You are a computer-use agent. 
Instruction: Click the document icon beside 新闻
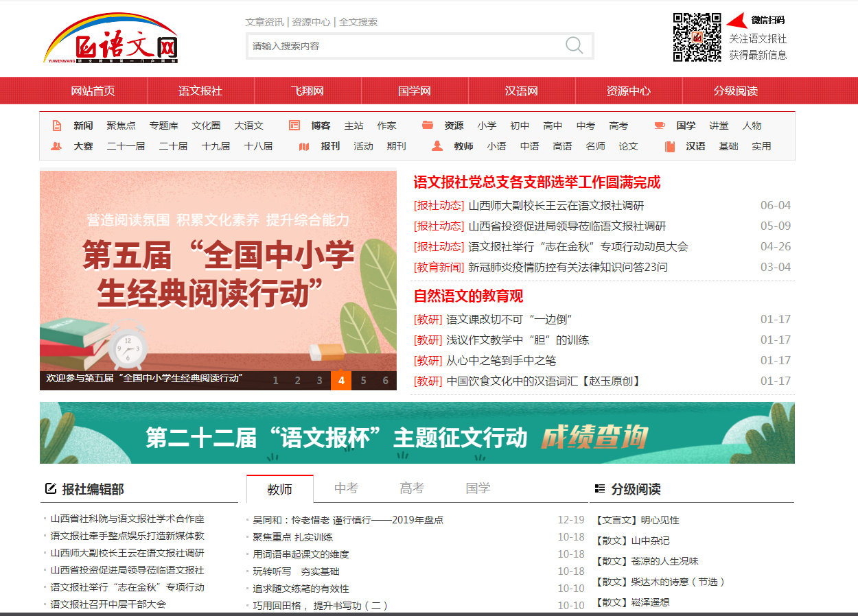(x=57, y=126)
